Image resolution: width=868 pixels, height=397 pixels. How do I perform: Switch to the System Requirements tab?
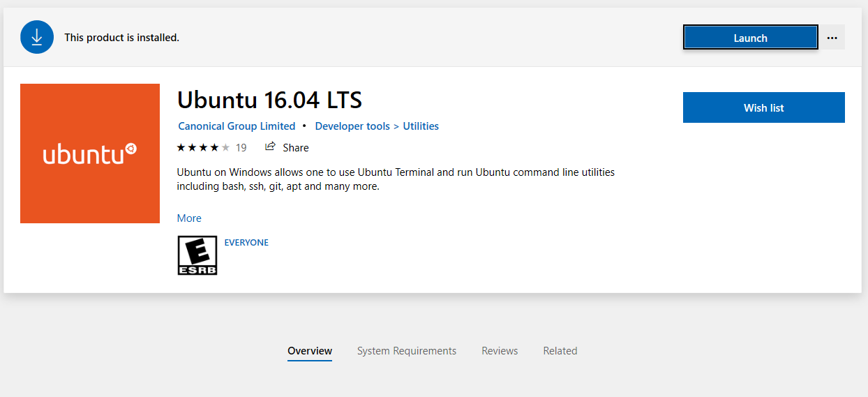coord(407,351)
